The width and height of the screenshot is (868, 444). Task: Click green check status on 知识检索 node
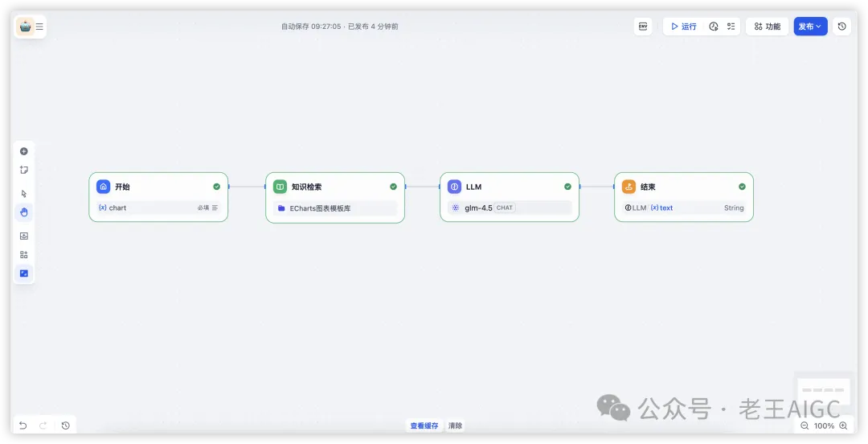[x=393, y=187]
